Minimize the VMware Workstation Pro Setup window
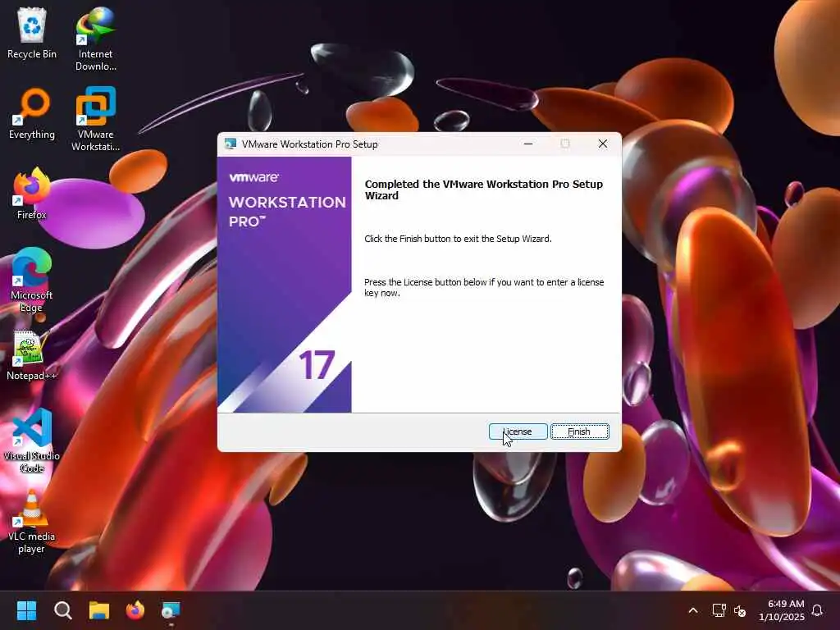 (528, 144)
